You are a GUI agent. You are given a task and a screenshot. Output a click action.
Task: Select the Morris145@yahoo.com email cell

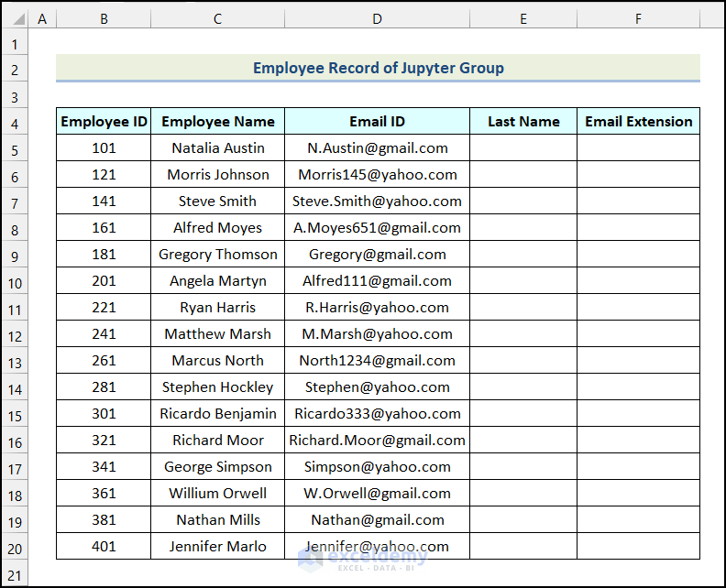click(378, 174)
